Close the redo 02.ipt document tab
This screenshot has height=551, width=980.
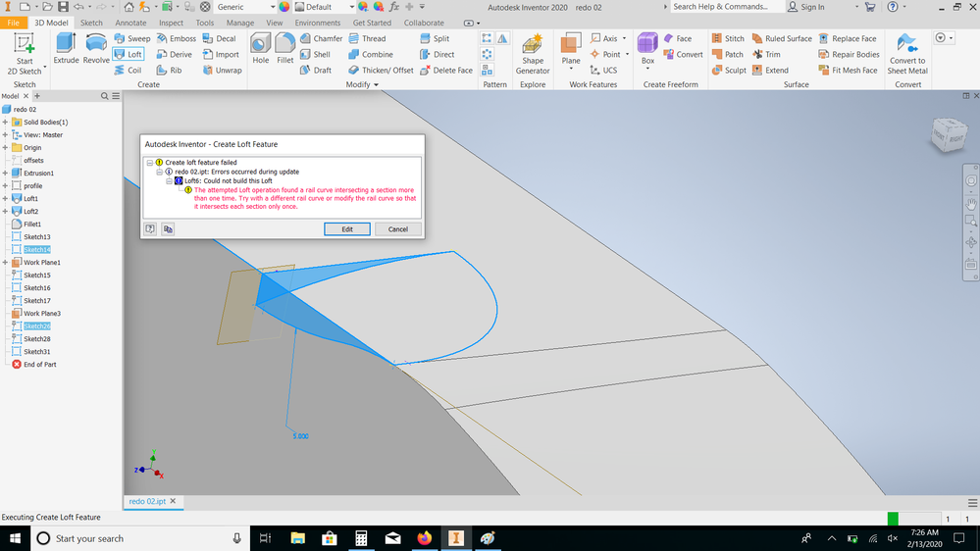point(173,501)
